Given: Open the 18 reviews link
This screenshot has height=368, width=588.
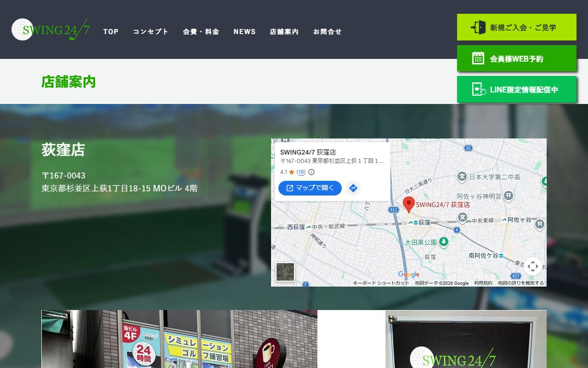Looking at the screenshot, I should tap(301, 172).
